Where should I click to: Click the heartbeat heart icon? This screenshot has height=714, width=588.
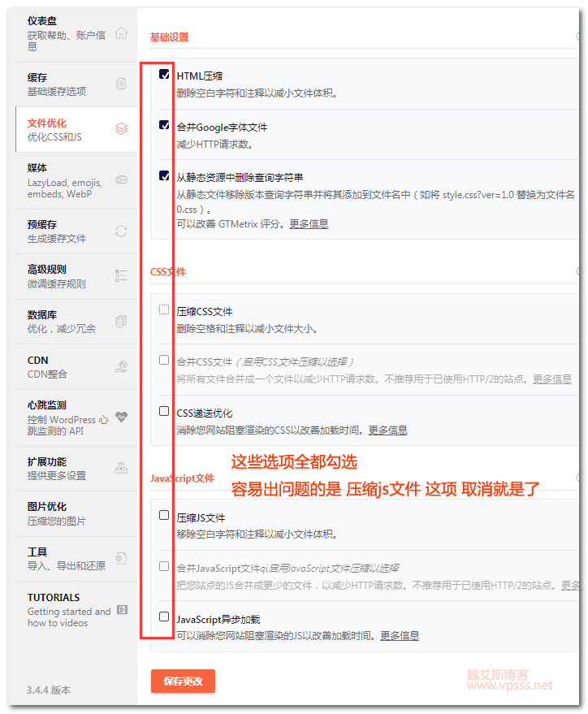(x=121, y=417)
